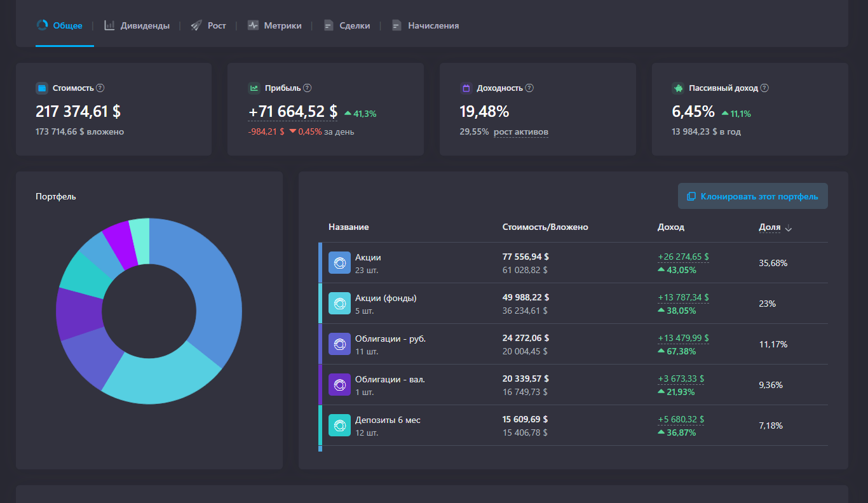Click the Акции (фонды) category icon
The height and width of the screenshot is (503, 868).
339,304
